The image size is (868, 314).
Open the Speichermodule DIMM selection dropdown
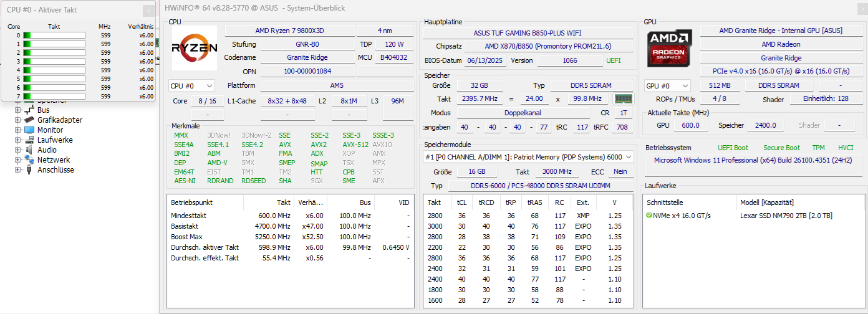pos(529,157)
